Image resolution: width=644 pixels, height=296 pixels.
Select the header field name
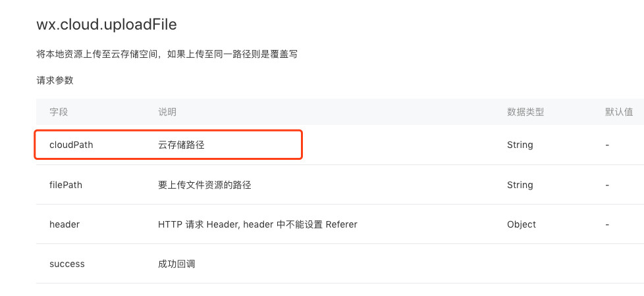pos(65,224)
